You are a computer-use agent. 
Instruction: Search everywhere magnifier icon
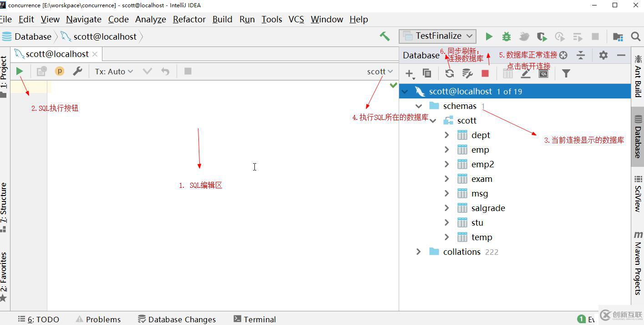coord(636,36)
